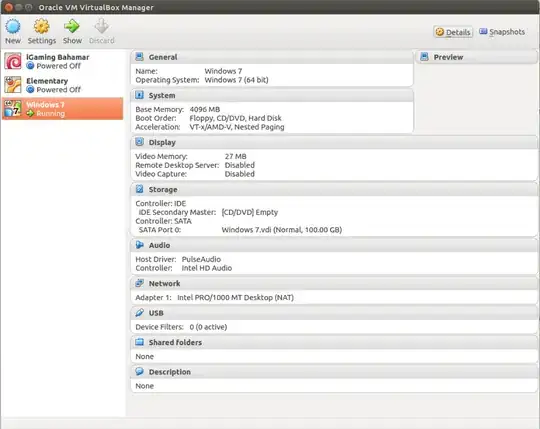Click the Details button icon
Screen dimensions: 540x429
click(440, 32)
